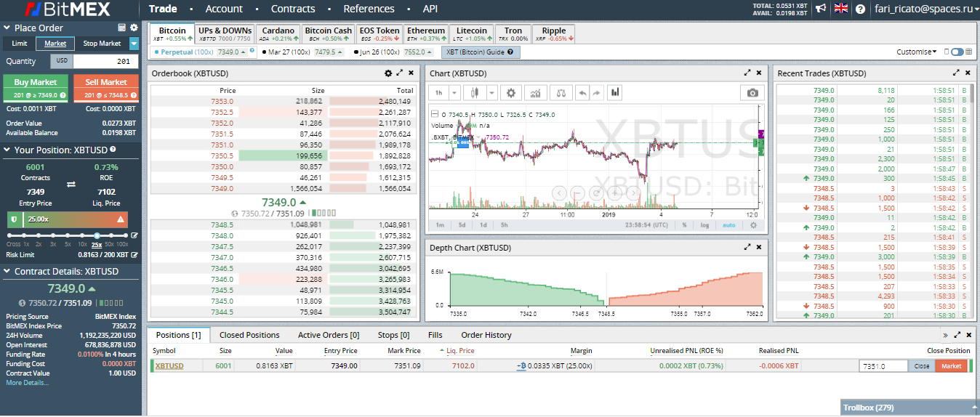Collapse the Your Position section
Image resolution: width=980 pixels, height=417 pixels.
pos(7,150)
